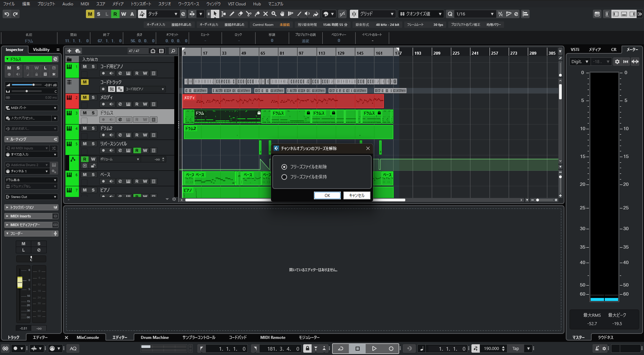This screenshot has height=355, width=644.
Task: Click the Add Track plus icon
Action: pyautogui.click(x=69, y=51)
